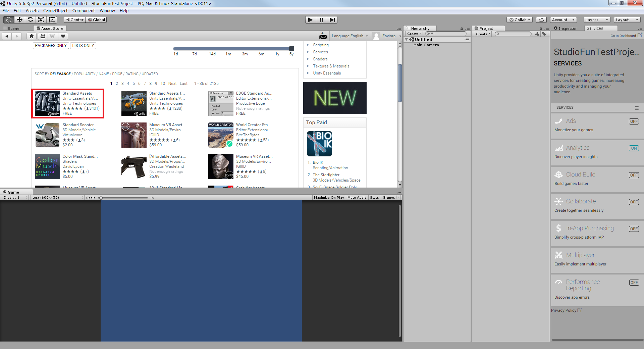Click the Pause button
Viewport: 644px width, 349px height.
pos(321,20)
